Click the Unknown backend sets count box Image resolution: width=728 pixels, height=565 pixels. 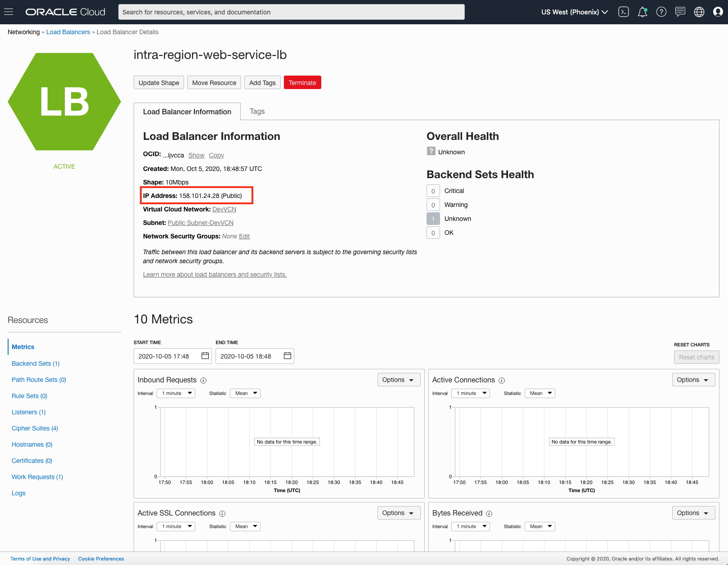433,219
